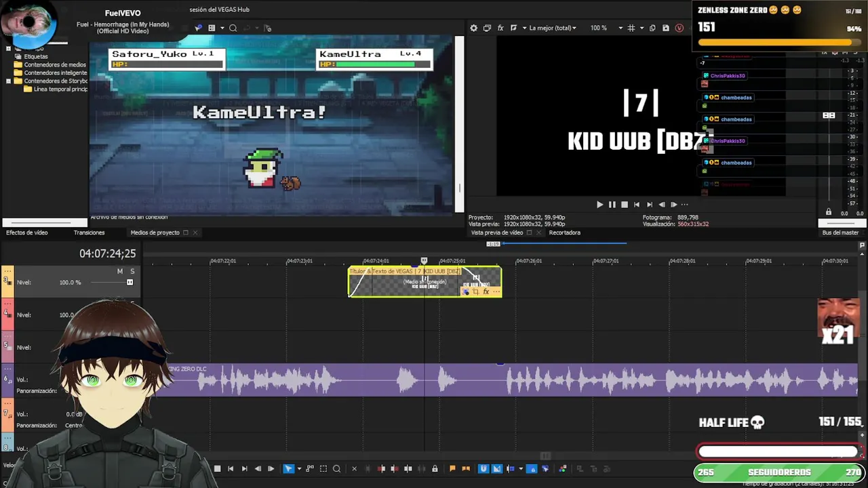Click timeline horizontal scrollbar thumb
The width and height of the screenshot is (868, 488).
[x=546, y=455]
